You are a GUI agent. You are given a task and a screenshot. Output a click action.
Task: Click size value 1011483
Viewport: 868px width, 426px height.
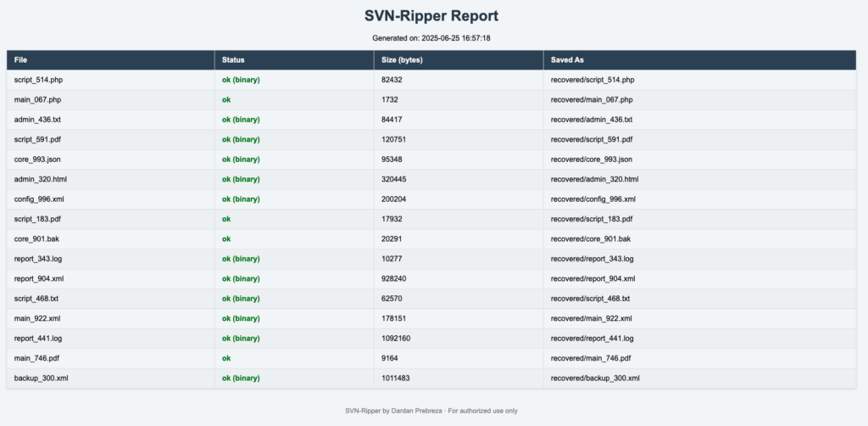396,378
